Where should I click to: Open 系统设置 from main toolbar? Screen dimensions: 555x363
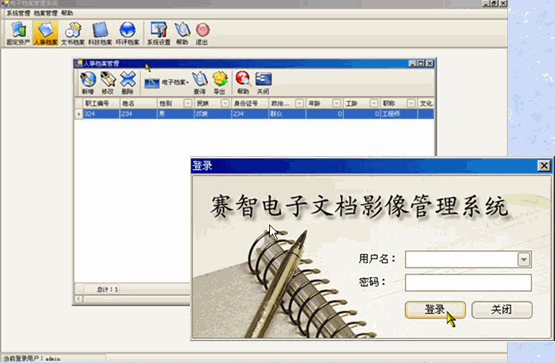pyautogui.click(x=159, y=34)
